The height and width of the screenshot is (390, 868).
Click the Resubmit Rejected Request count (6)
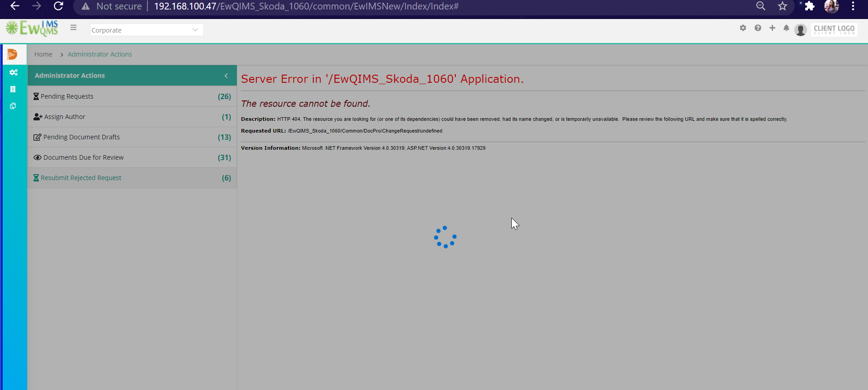226,178
